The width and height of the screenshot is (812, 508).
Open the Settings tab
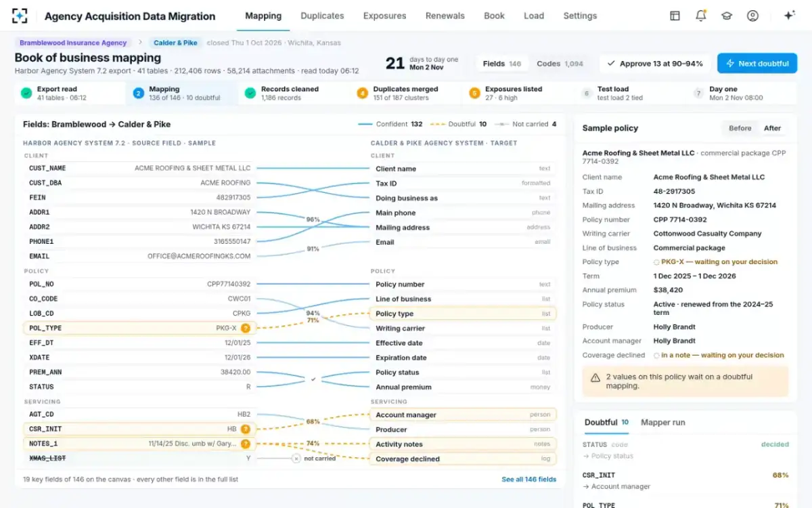pos(580,16)
